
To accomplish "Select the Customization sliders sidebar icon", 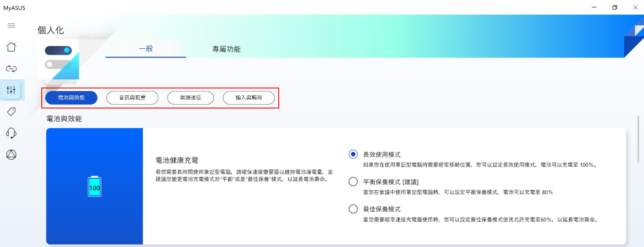I will tap(11, 90).
